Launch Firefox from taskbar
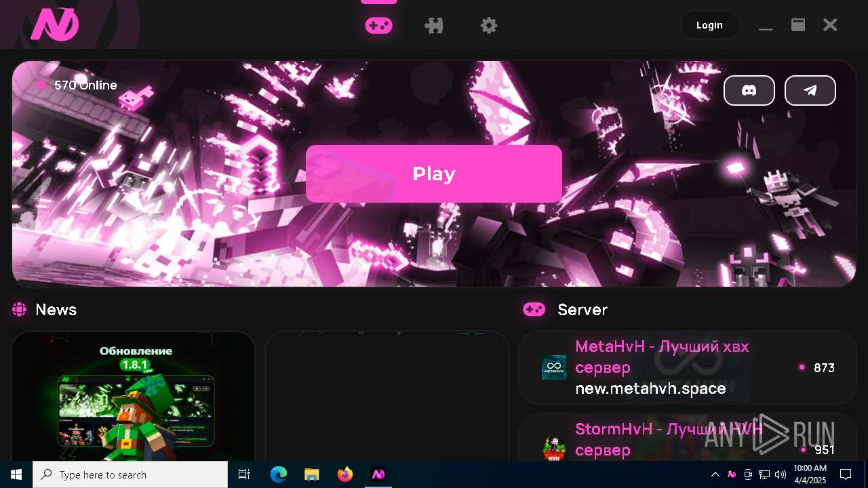868x488 pixels. pyautogui.click(x=345, y=474)
